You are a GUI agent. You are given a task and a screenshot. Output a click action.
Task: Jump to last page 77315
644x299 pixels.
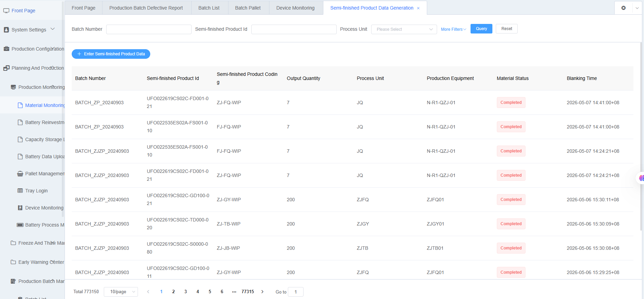(248, 291)
